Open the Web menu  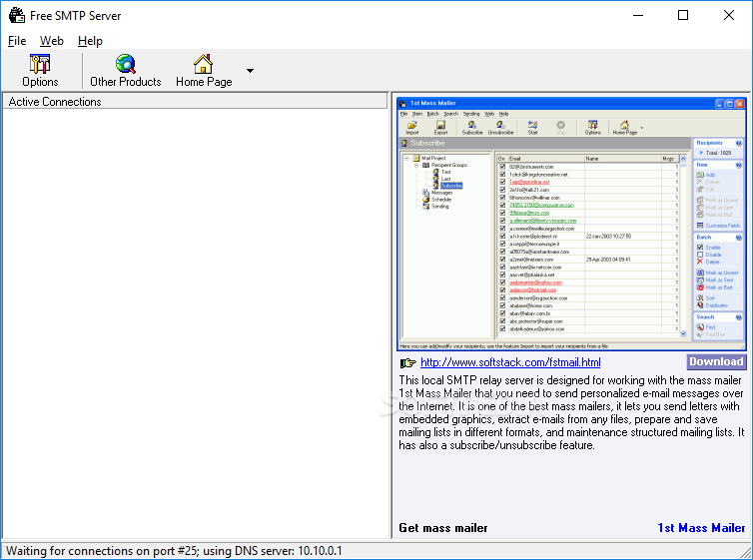tap(51, 41)
